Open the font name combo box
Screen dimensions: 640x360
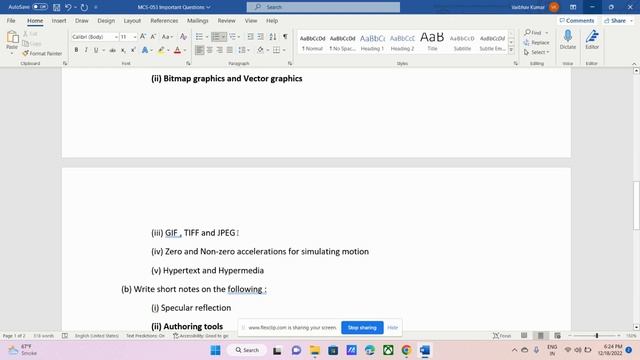(x=95, y=37)
